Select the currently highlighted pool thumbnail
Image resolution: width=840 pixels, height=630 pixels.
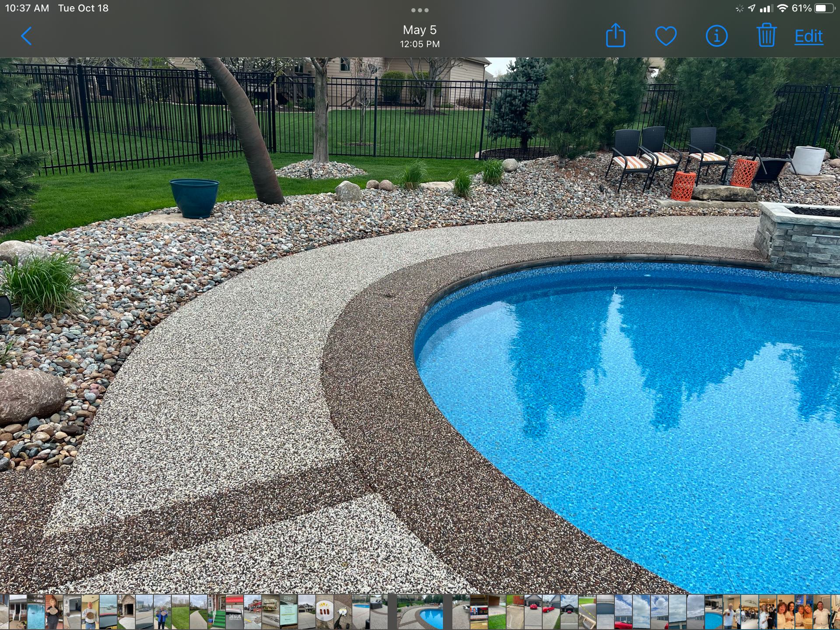(420, 612)
